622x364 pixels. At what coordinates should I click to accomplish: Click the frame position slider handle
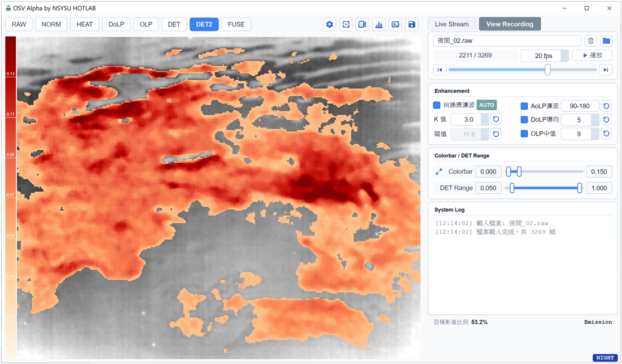548,70
